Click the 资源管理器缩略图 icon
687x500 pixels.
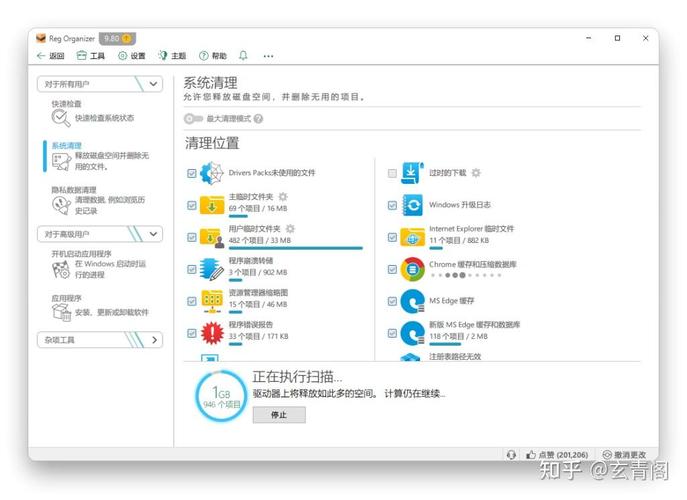tap(212, 301)
